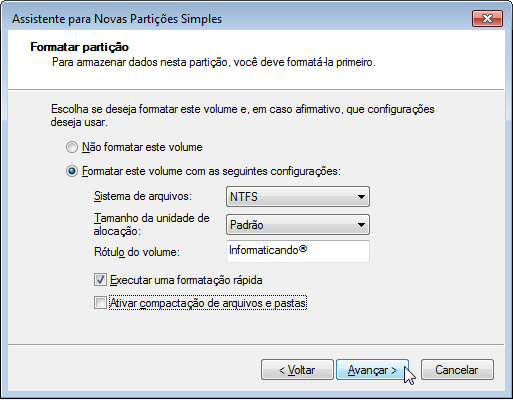The height and width of the screenshot is (400, 513).
Task: Click the "Tamanho da unidade de alocação" label
Action: click(152, 224)
